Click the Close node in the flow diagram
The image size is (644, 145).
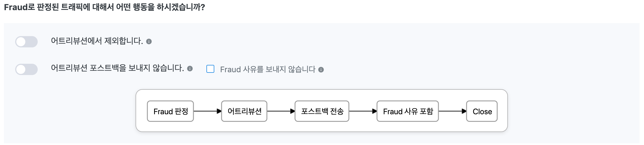tap(482, 111)
